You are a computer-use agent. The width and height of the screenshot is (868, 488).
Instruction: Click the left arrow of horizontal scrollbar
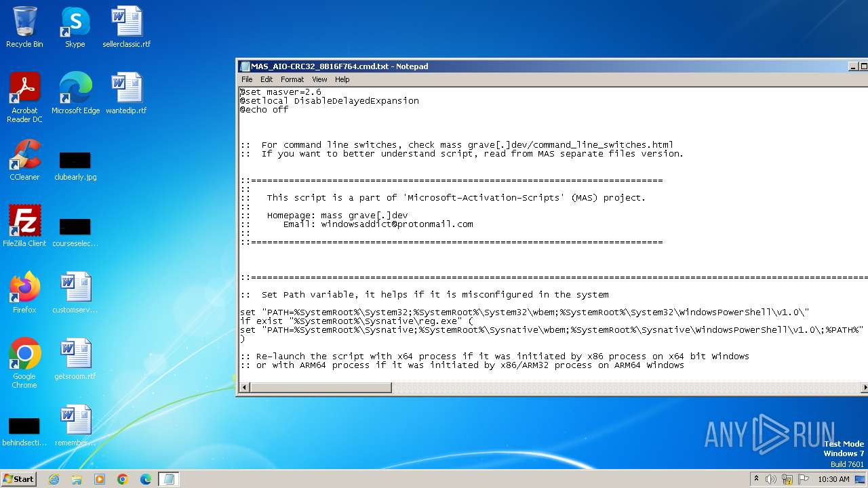click(245, 387)
